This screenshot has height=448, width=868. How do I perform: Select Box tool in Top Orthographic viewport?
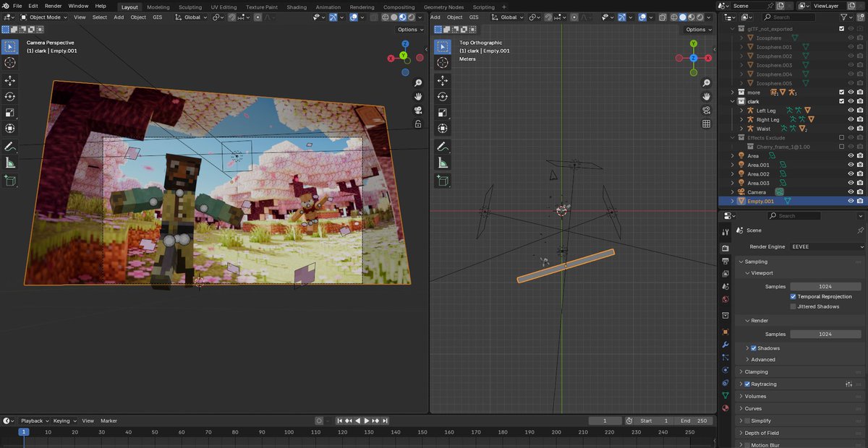[x=442, y=47]
